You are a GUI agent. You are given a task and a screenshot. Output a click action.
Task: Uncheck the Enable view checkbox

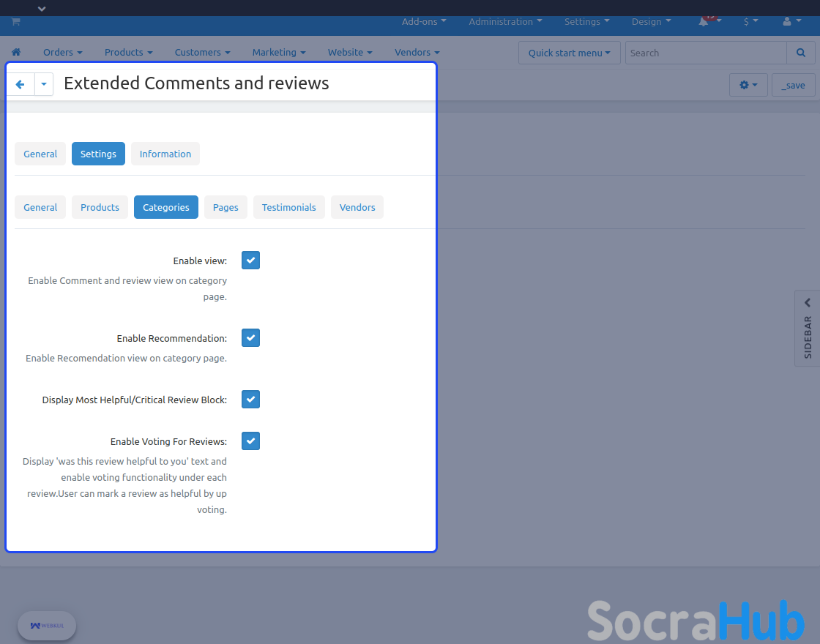click(250, 261)
